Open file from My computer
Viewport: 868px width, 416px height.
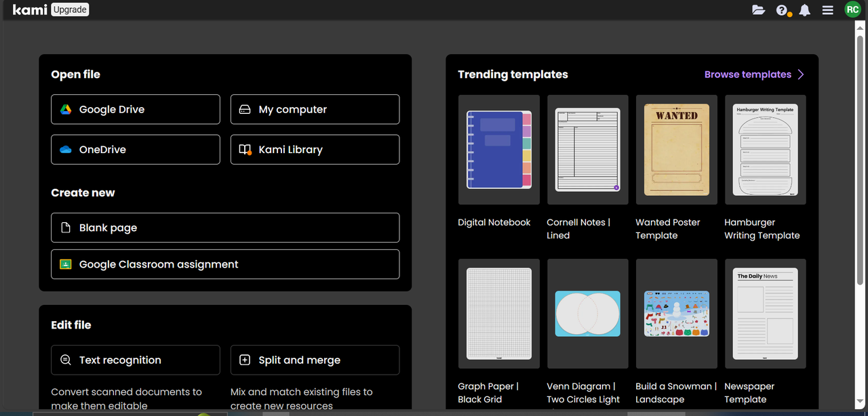click(315, 109)
